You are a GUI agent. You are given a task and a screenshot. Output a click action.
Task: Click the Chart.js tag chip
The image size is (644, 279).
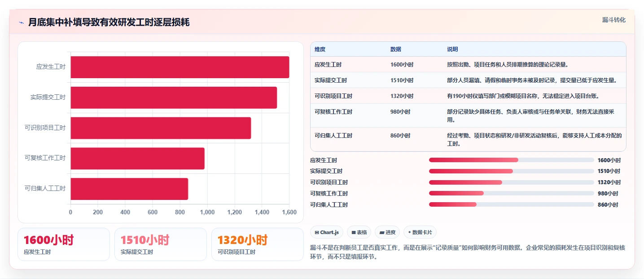pos(327,232)
